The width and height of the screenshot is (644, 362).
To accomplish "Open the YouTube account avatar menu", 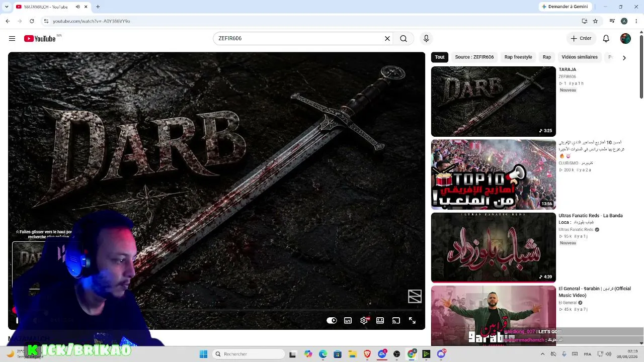I will pos(625,39).
